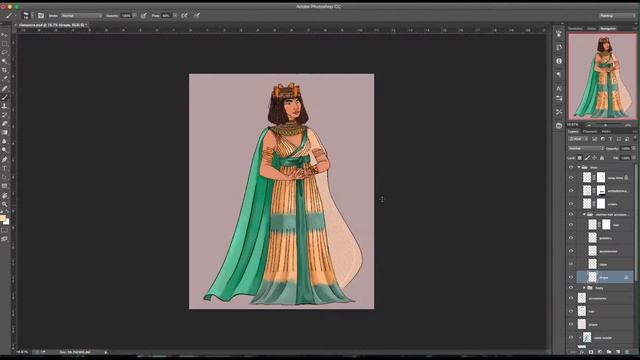Image resolution: width=640 pixels, height=360 pixels.
Task: Select the Move tool
Action: pos(4,35)
